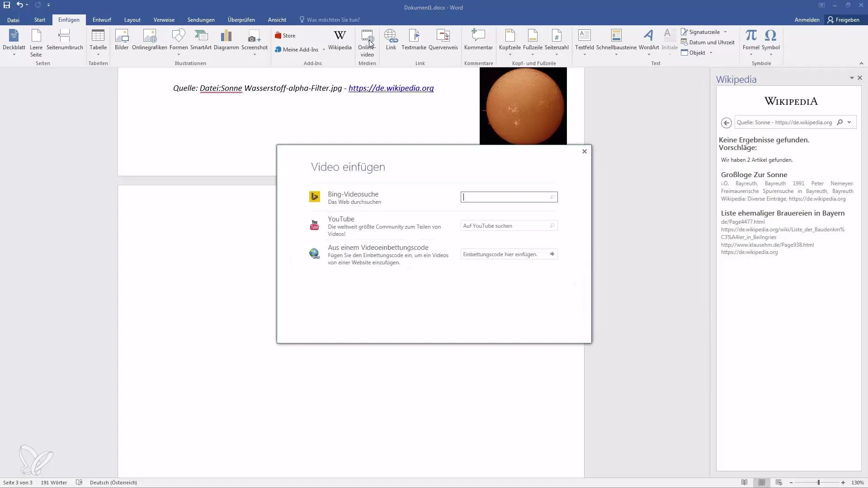
Task: Click the Einfügen tab in ribbon
Action: (x=69, y=20)
